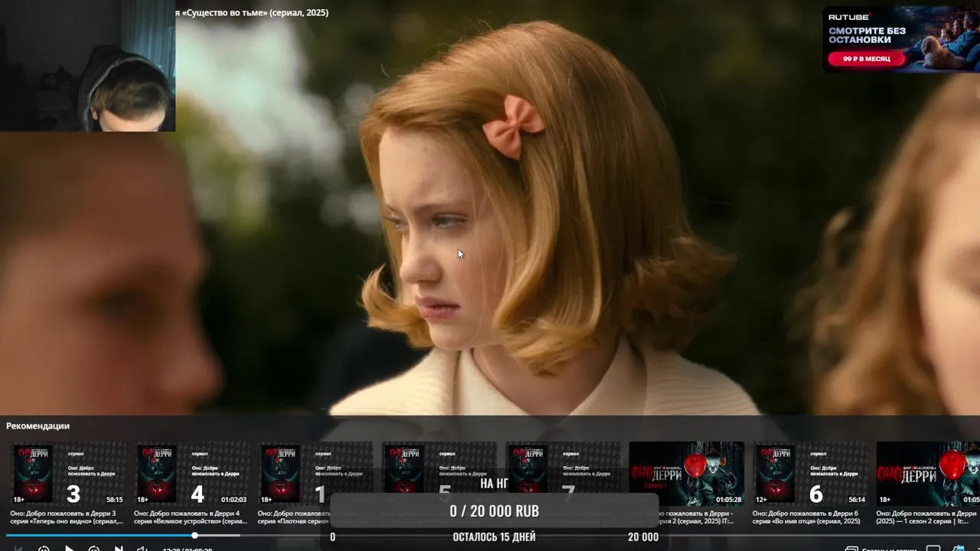Screen dimensions: 980x551
Task: Open episode 3 recommendation thumbnail (58:15)
Action: pos(67,474)
